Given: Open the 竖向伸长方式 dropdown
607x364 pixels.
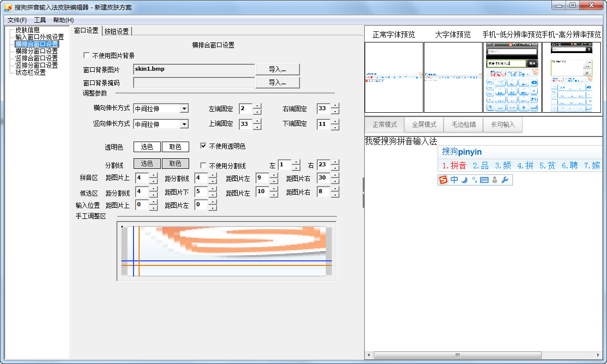Looking at the screenshot, I should pyautogui.click(x=184, y=124).
